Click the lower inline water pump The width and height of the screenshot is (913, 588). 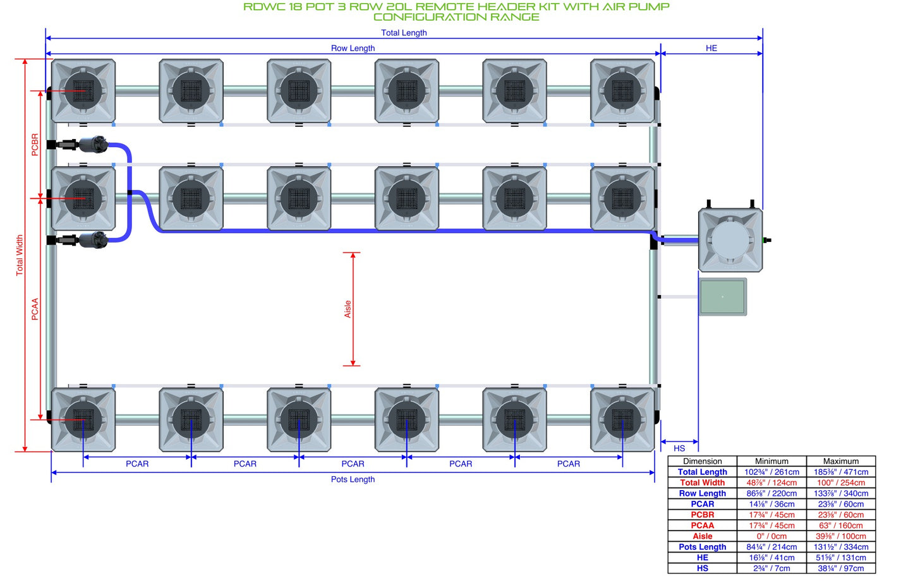point(93,240)
